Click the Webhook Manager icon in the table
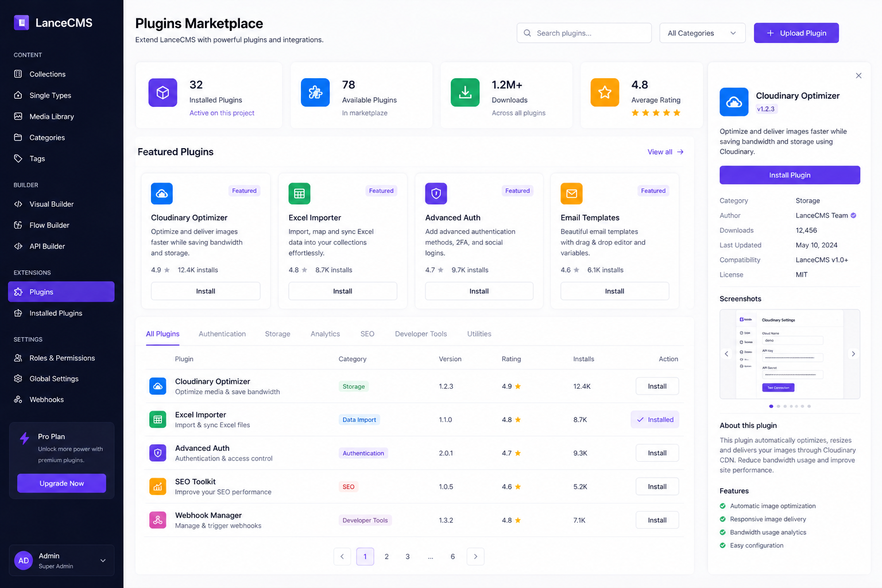The width and height of the screenshot is (882, 588). [x=158, y=520]
